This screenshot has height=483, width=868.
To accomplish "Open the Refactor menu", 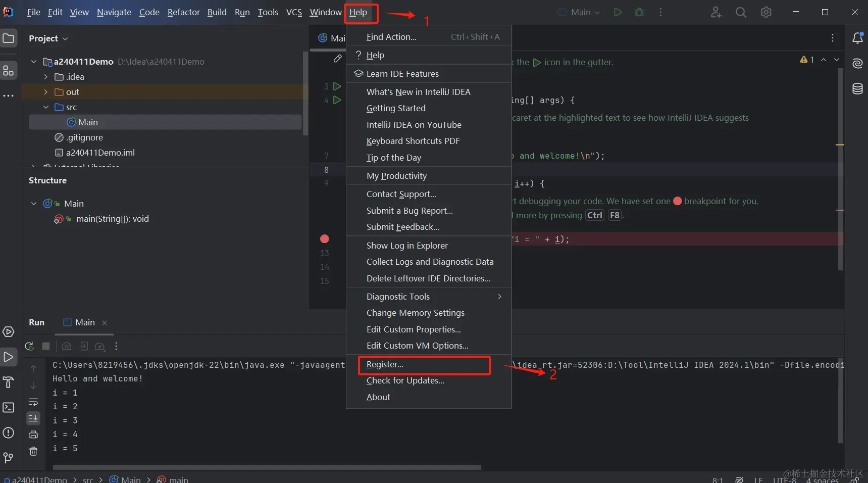I will (x=184, y=12).
